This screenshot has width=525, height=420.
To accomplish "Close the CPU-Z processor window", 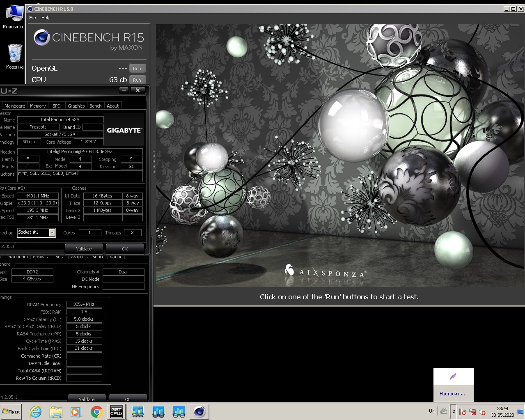I will point(138,90).
